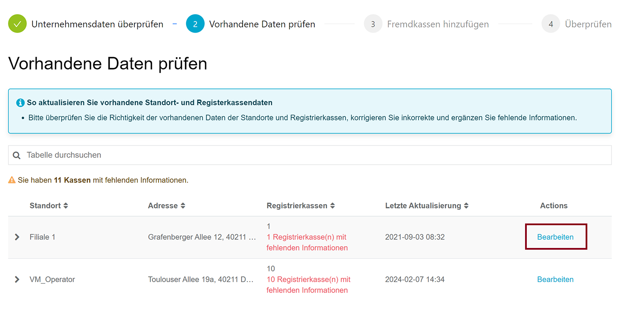The image size is (644, 309).
Task: Click Bearbeiten for VM_Operator
Action: pos(555,279)
